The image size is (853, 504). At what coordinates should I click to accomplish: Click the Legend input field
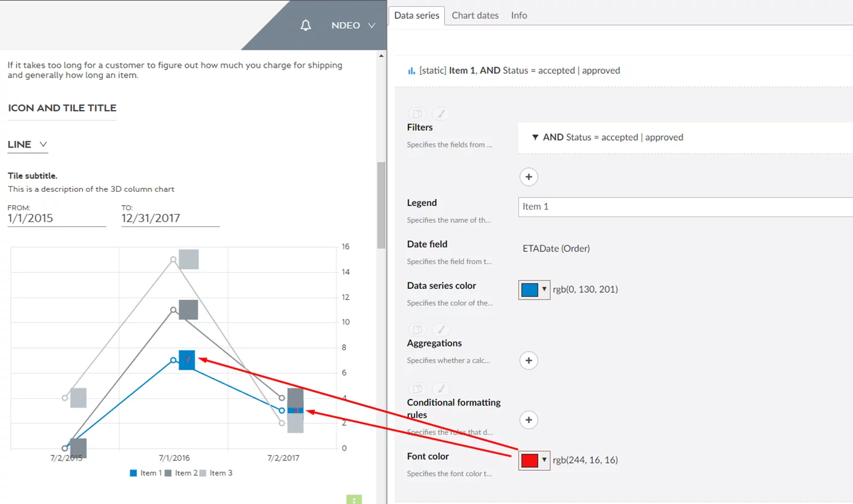[683, 207]
